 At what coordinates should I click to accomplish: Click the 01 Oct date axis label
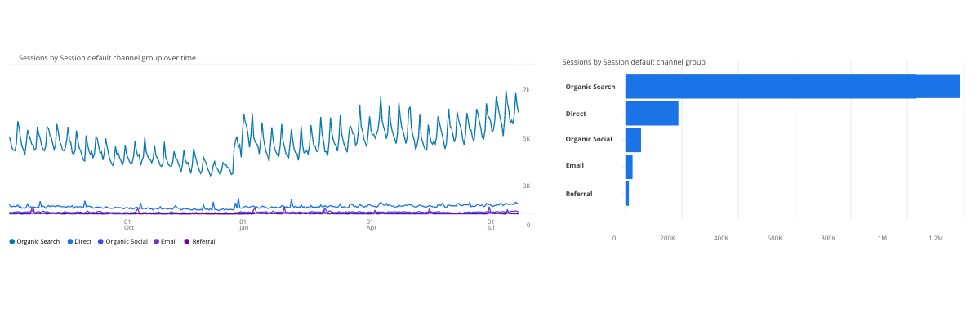coord(128,225)
